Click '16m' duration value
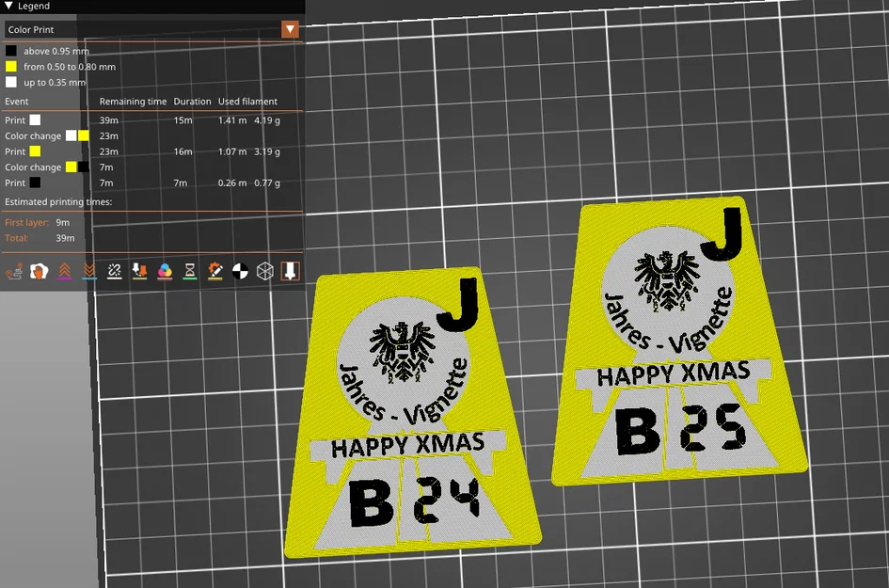Image resolution: width=889 pixels, height=588 pixels. tap(183, 151)
